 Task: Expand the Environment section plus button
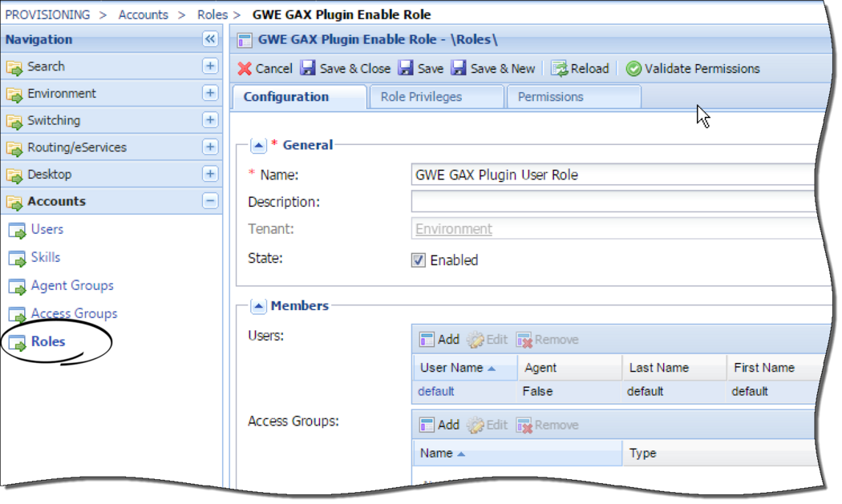(210, 93)
